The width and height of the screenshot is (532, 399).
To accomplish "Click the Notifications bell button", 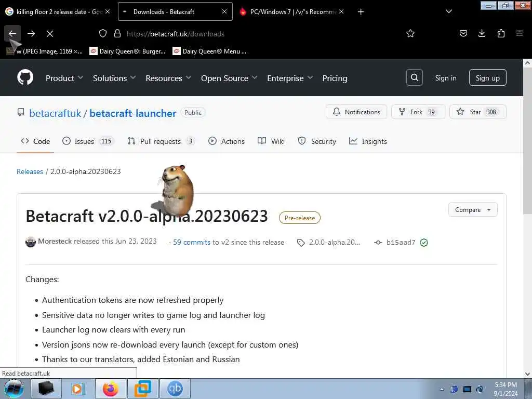I will click(356, 112).
